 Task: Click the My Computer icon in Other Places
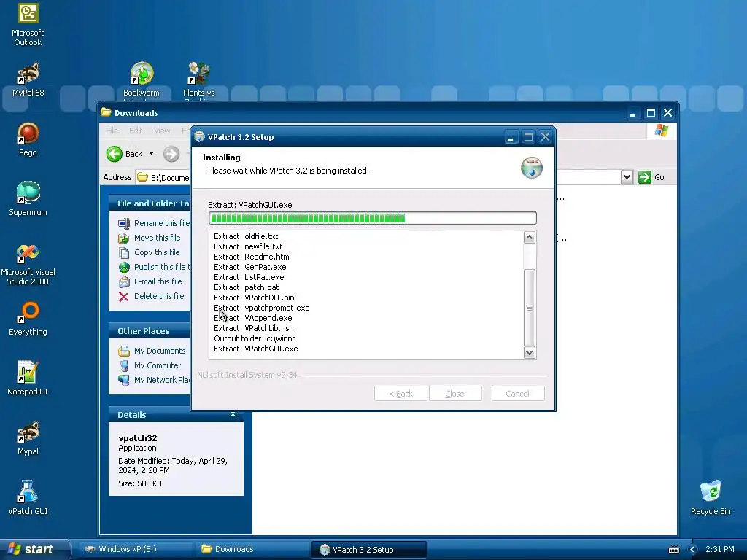tap(124, 366)
